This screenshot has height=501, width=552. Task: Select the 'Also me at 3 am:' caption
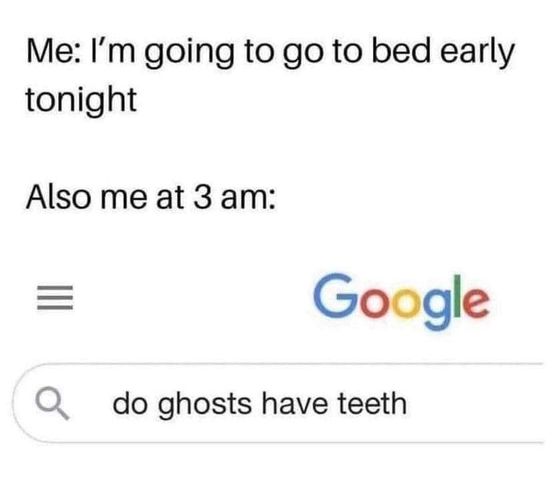coord(151,198)
